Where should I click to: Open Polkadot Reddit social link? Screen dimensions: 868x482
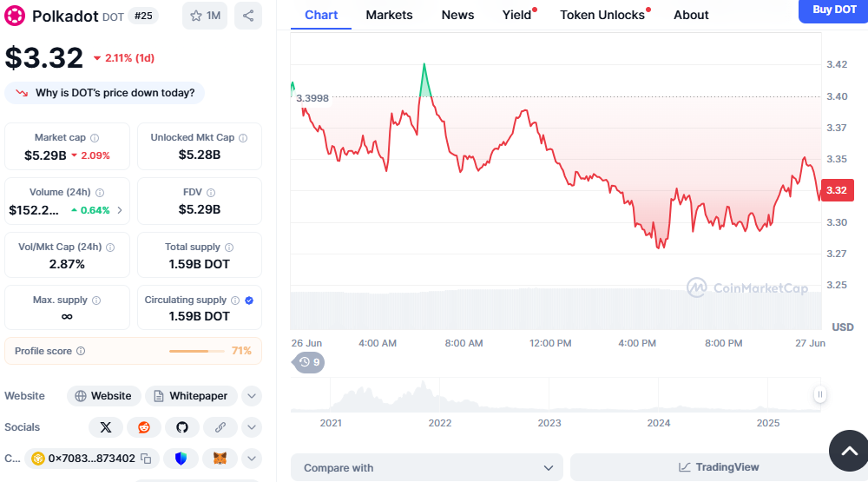click(144, 427)
